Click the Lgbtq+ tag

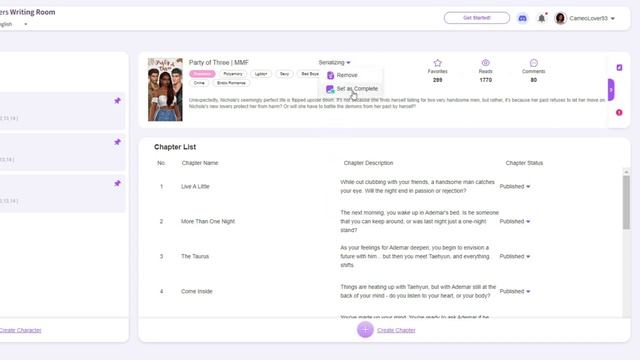(261, 74)
